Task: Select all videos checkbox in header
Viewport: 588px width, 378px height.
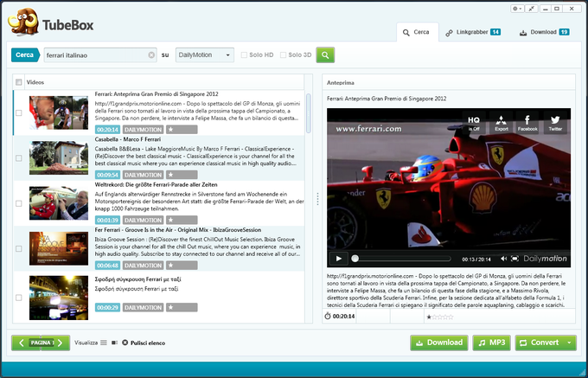Action: (x=19, y=82)
